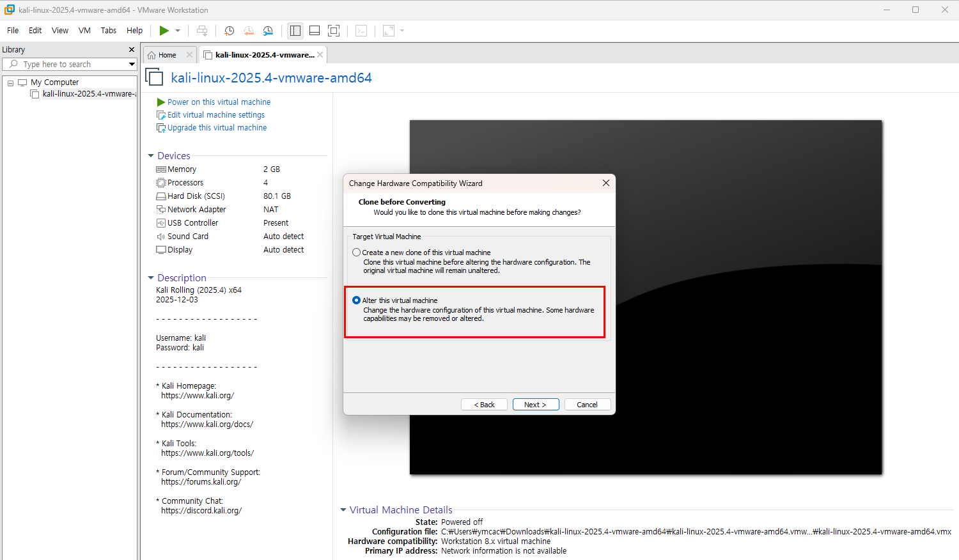Click the Memory device icon
Viewport: 959px width, 560px height.
[x=161, y=169]
